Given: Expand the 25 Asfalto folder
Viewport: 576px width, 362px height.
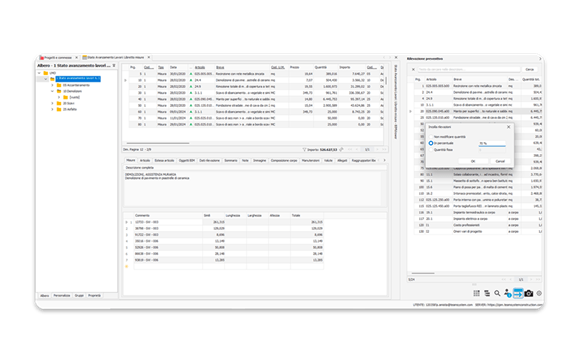Looking at the screenshot, I should [53, 109].
